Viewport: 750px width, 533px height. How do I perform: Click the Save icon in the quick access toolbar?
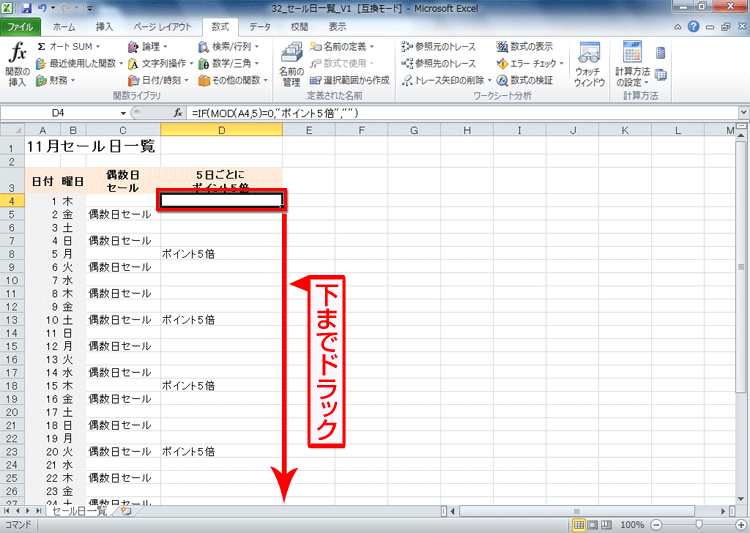[26, 8]
